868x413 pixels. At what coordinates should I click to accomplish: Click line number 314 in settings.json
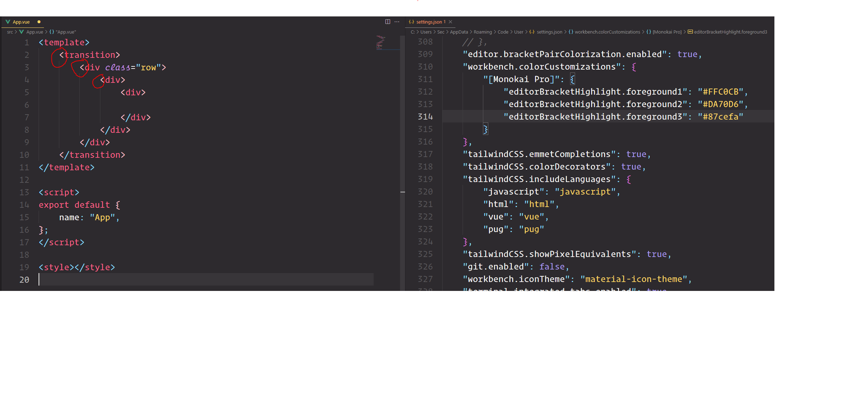pos(425,116)
